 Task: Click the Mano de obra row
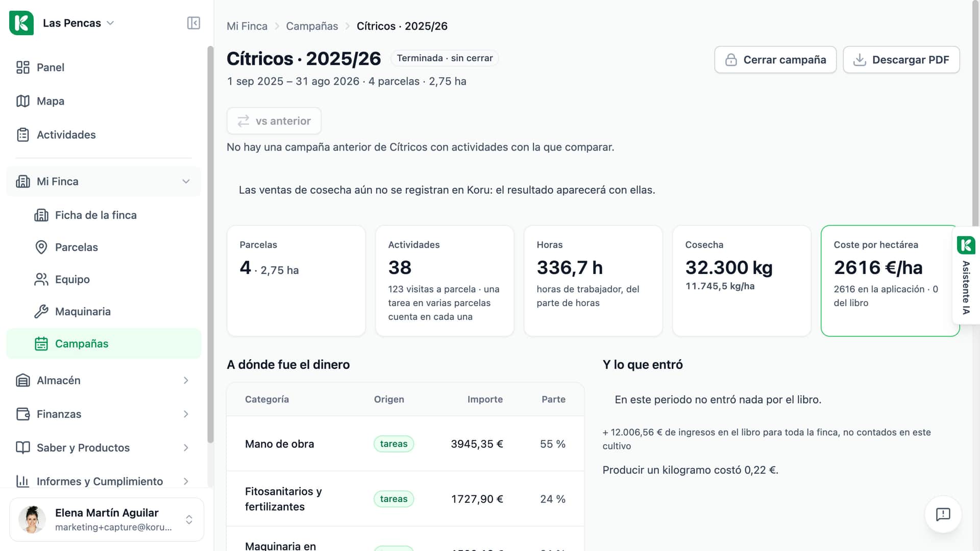405,444
